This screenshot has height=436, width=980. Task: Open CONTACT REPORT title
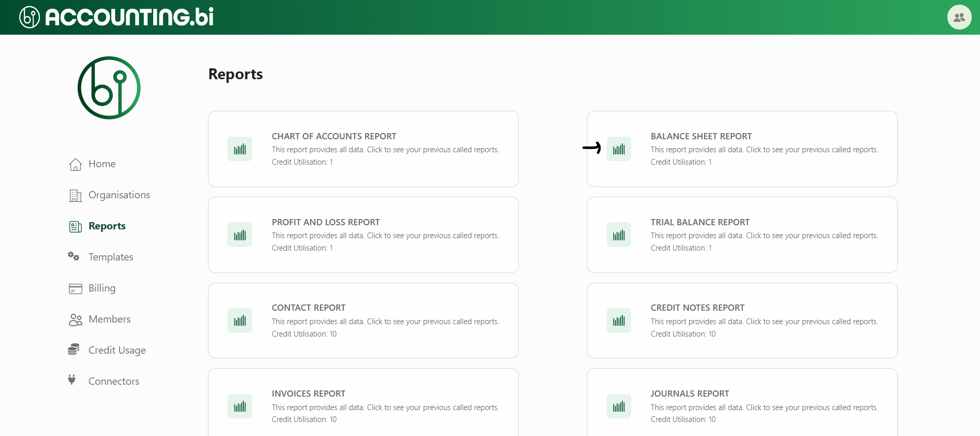pos(309,308)
